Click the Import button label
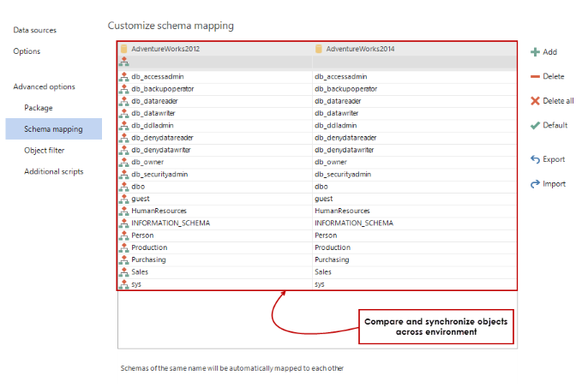 coord(555,184)
